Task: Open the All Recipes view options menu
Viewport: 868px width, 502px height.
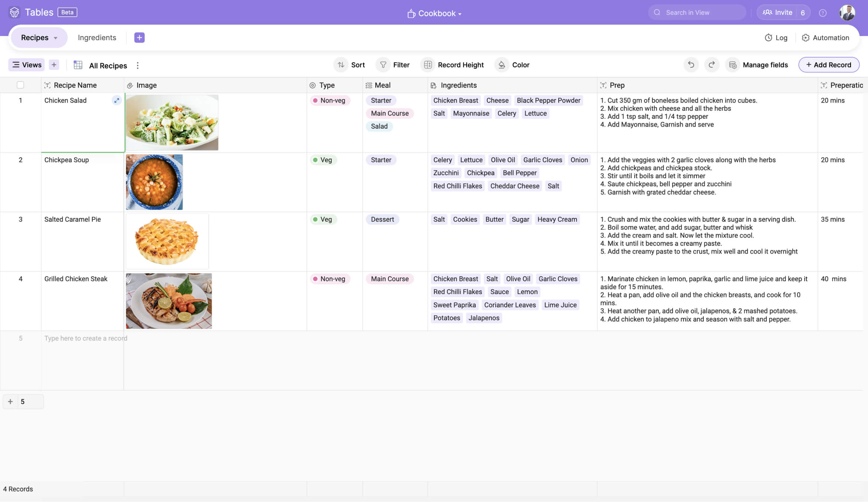Action: click(x=138, y=65)
